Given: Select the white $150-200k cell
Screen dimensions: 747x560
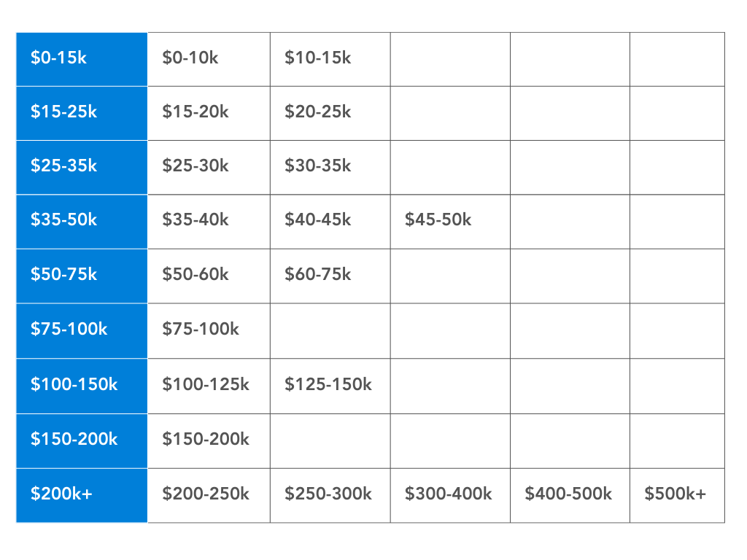Looking at the screenshot, I should tap(208, 440).
